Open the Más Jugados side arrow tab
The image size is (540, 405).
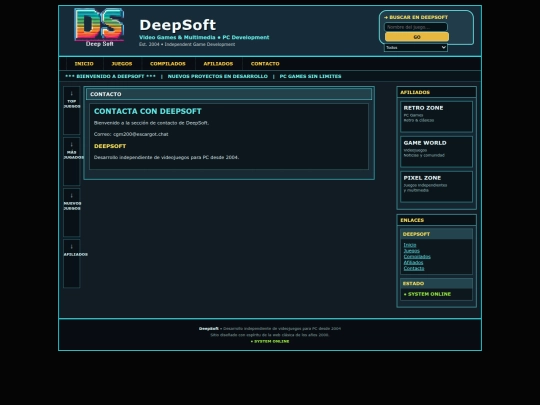coord(72,161)
